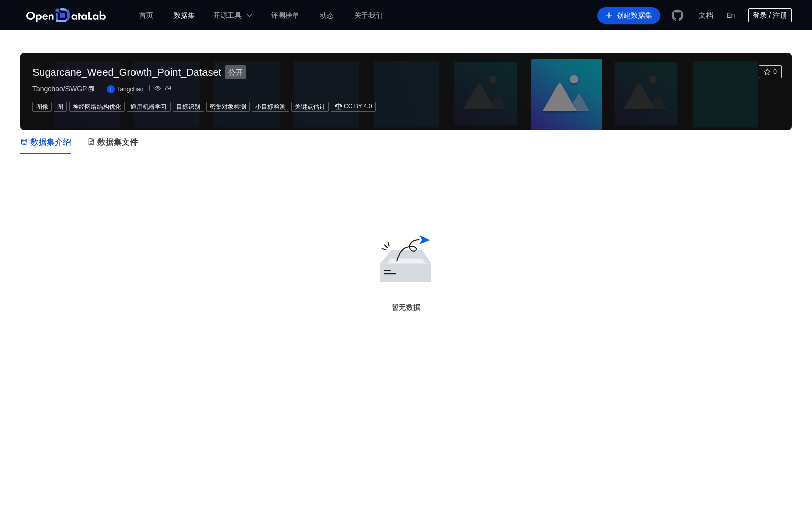Open the GitHub icon link
Viewport: 812px width, 508px height.
coord(678,15)
